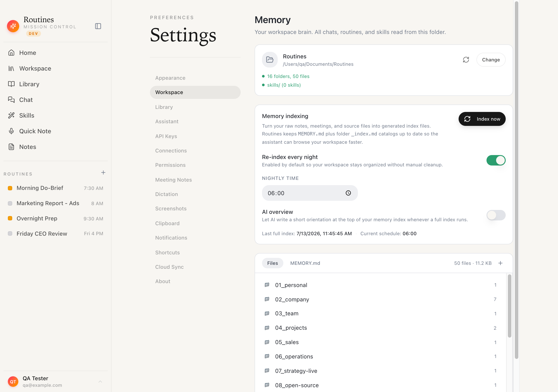Expand the 07_strategy-live folder row
Viewport: 558px width, 392px height.
[x=380, y=371]
